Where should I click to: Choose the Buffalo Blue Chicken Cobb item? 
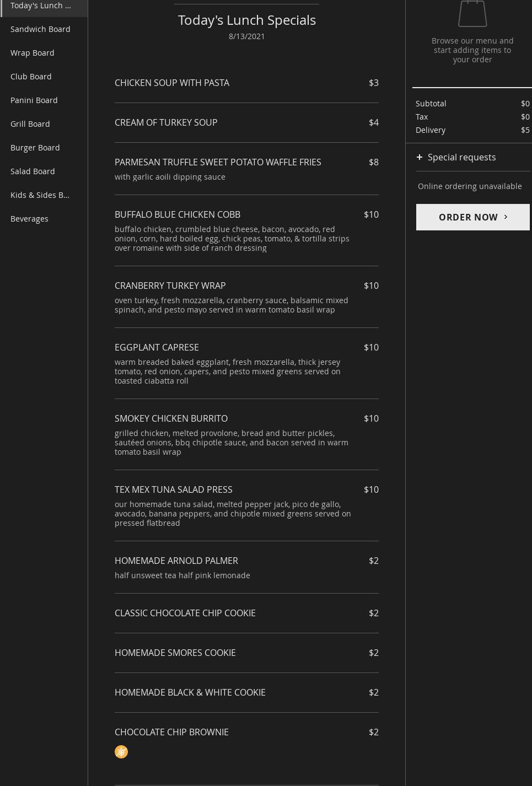178,214
